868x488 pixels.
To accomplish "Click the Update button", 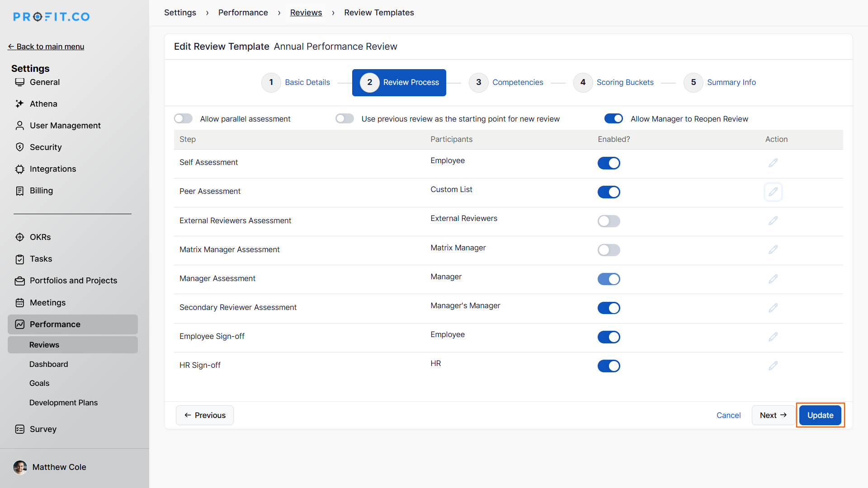I will pos(820,415).
